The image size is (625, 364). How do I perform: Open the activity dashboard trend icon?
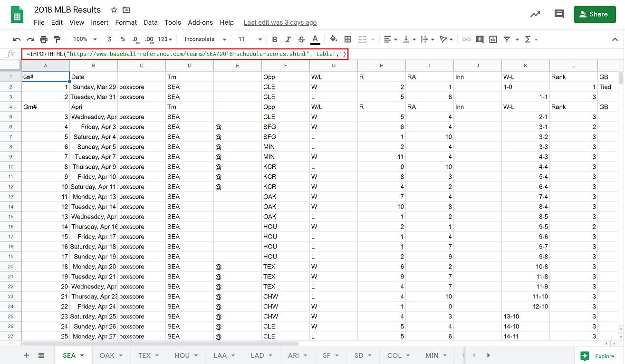point(535,14)
